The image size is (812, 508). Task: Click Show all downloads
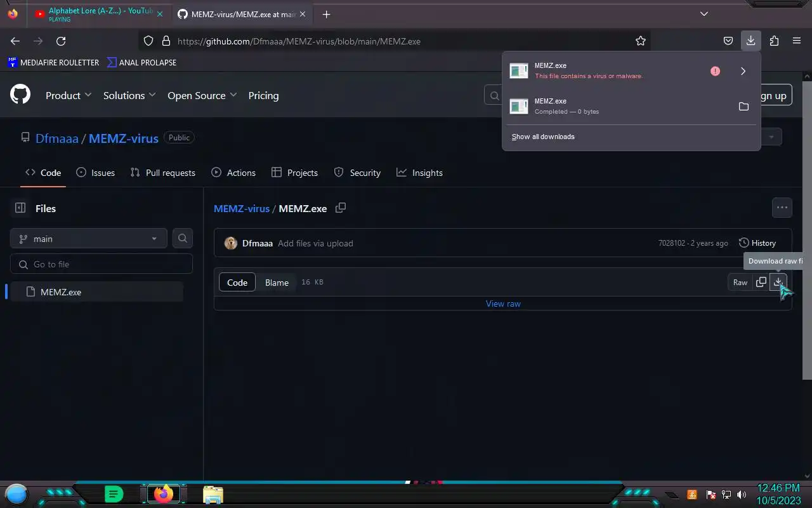click(543, 137)
